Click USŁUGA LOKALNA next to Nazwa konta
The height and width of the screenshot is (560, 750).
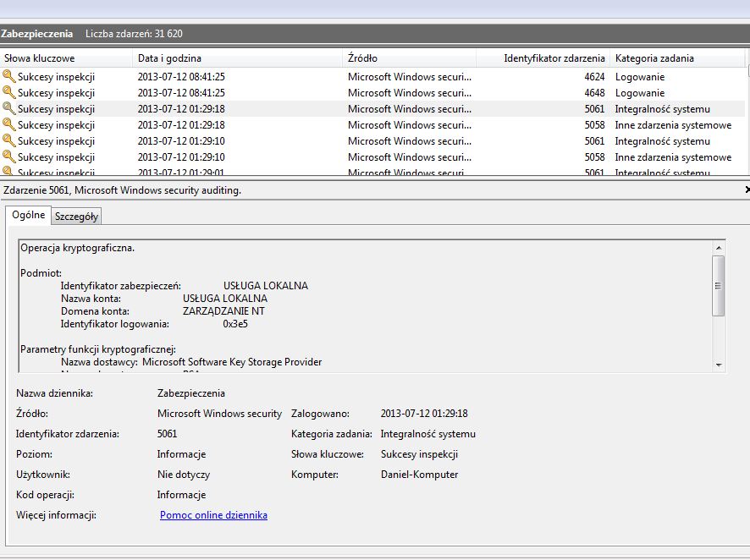pyautogui.click(x=225, y=299)
